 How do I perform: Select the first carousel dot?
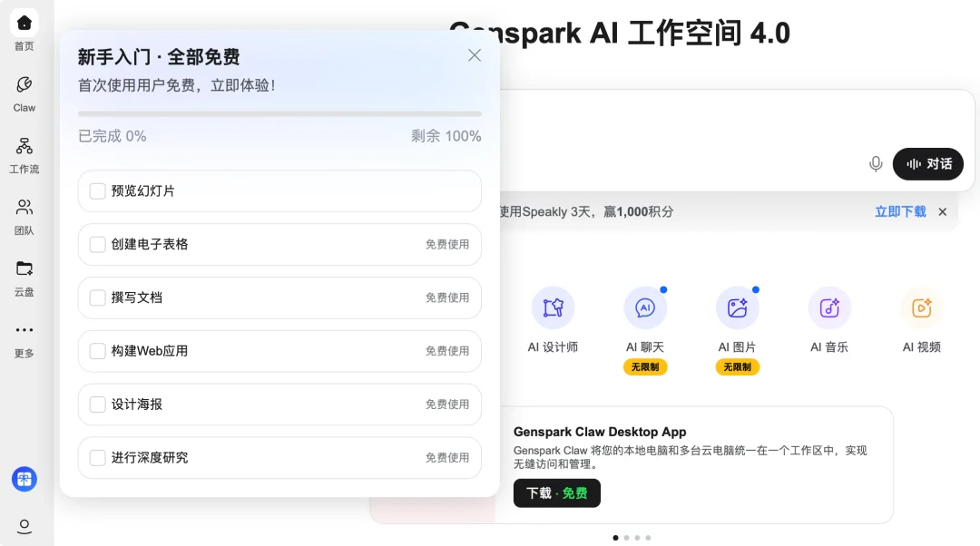(x=615, y=537)
